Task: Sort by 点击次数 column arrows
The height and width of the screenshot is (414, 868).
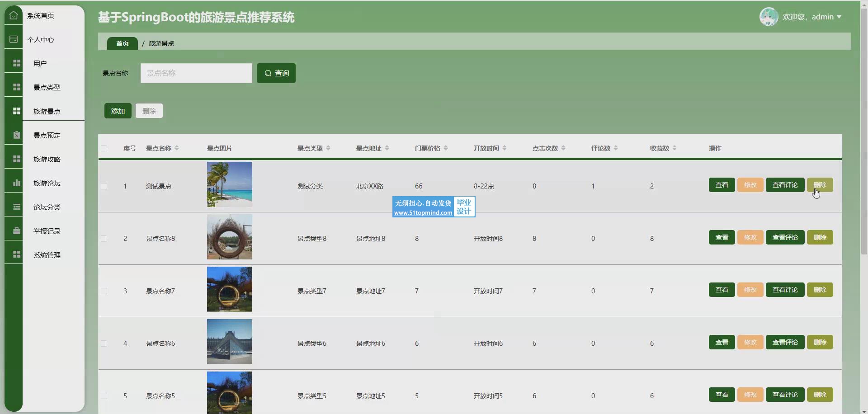Action: 563,148
